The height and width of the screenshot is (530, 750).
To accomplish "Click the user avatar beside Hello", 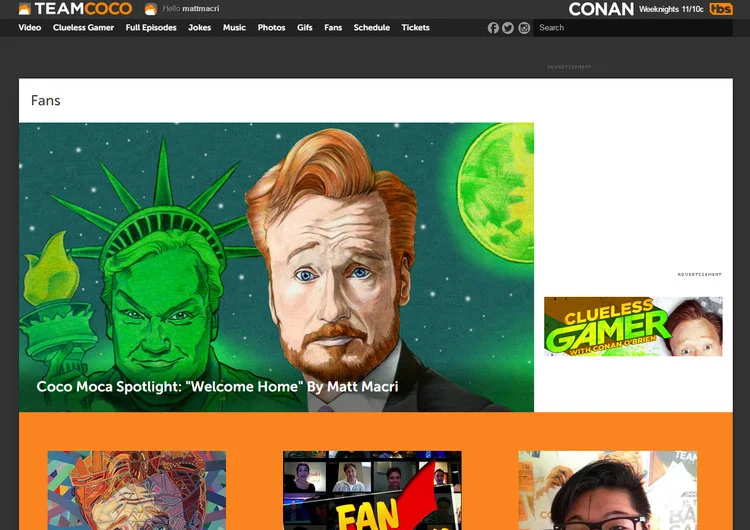I will [x=150, y=9].
